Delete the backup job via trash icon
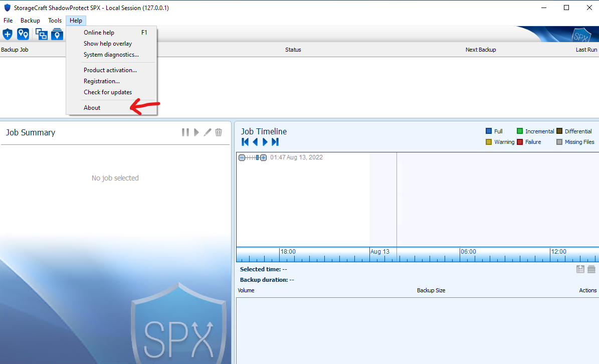Screen dimensions: 599x364 tap(219, 132)
